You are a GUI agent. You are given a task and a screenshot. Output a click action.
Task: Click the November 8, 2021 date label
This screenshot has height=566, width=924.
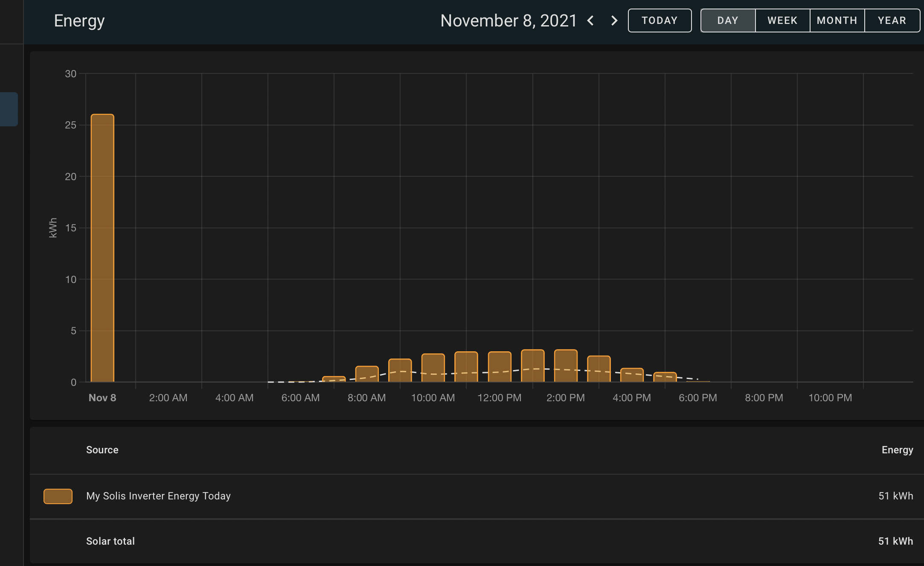[508, 20]
